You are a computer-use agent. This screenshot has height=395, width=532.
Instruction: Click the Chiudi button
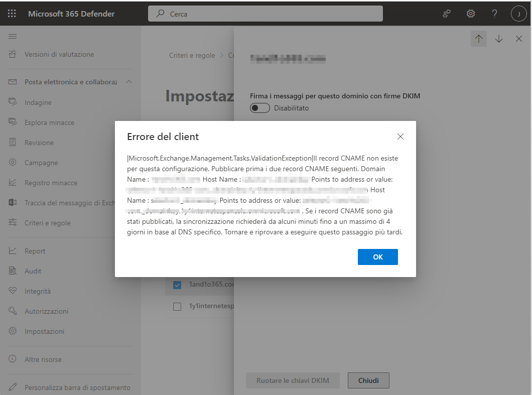tap(368, 380)
